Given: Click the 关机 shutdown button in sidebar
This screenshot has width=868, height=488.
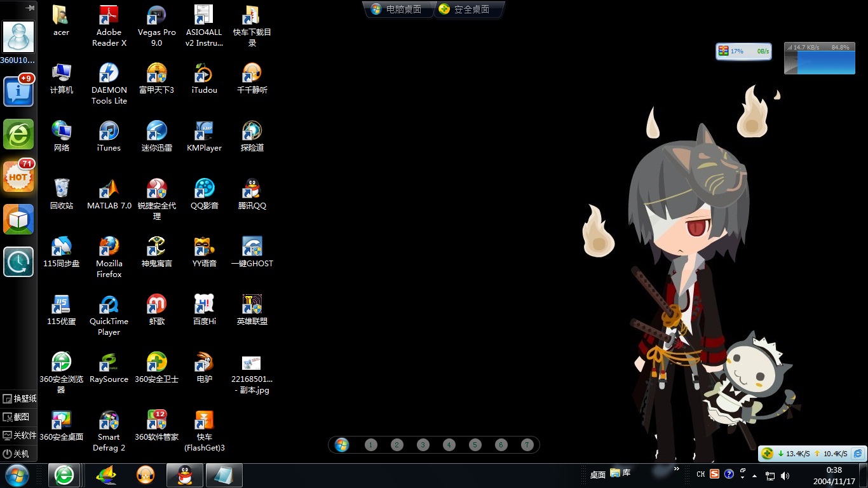Looking at the screenshot, I should pos(17,454).
